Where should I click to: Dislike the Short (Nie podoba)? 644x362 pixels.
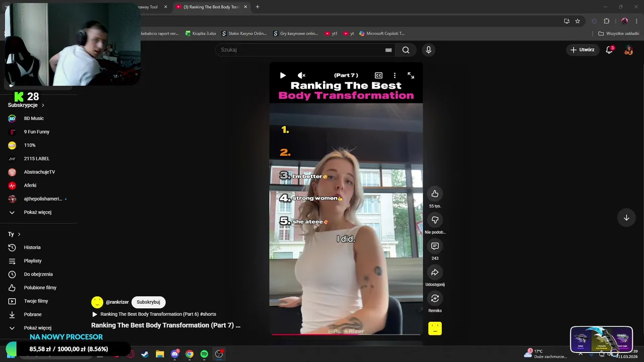pyautogui.click(x=435, y=220)
